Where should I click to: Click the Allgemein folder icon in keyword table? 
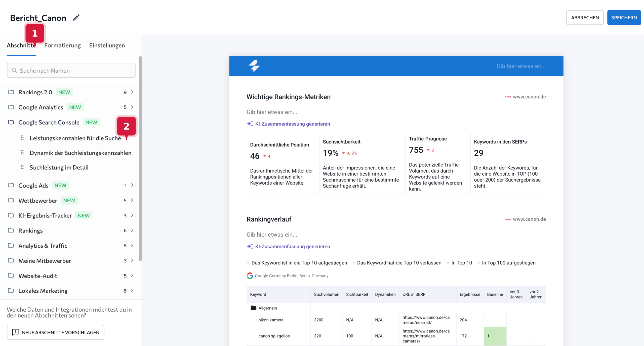[253, 308]
